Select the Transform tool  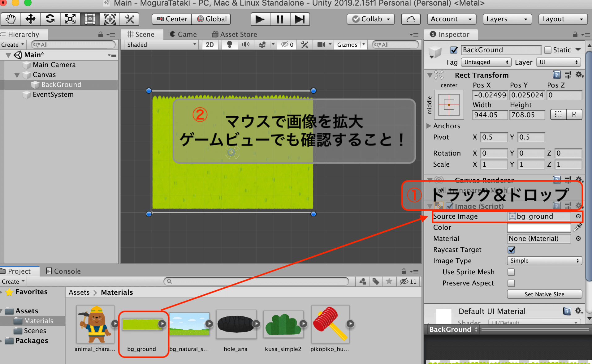110,19
